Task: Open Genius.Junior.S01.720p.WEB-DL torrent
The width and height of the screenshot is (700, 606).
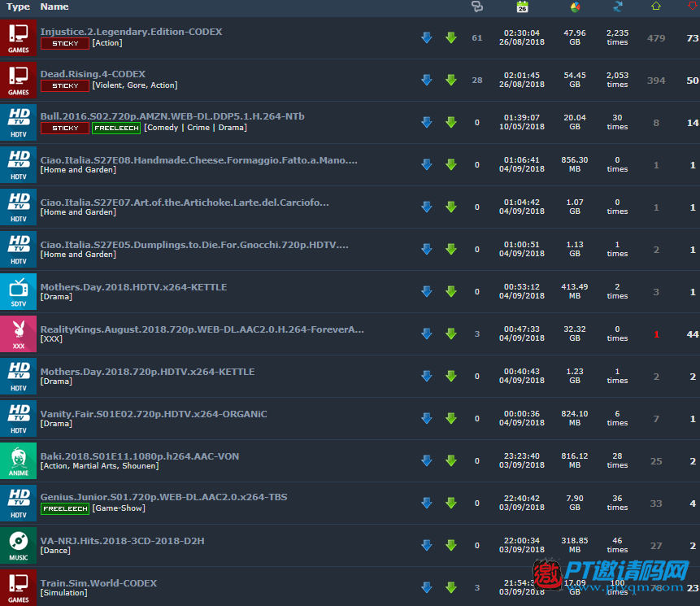Action: 164,497
